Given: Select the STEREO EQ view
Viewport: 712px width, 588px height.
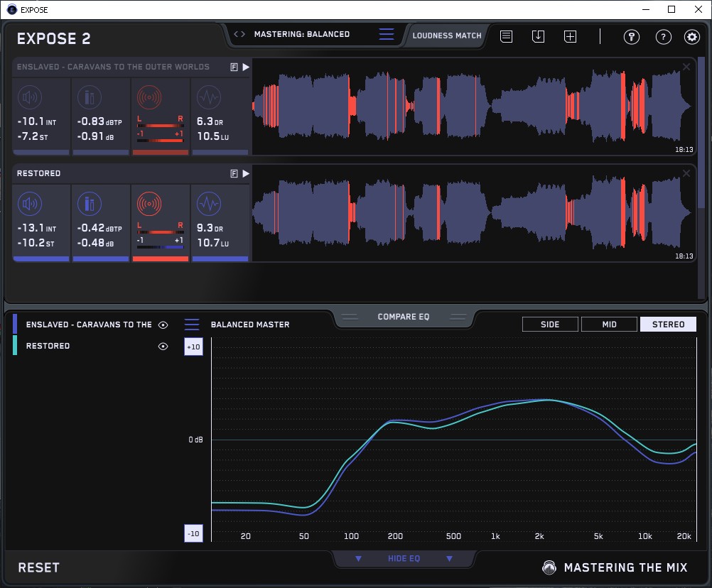Looking at the screenshot, I should [x=668, y=325].
